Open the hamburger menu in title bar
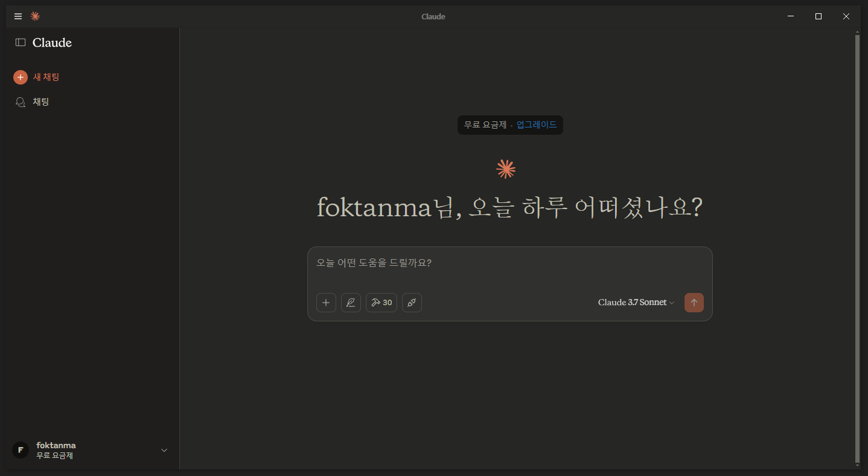The height and width of the screenshot is (476, 868). click(18, 16)
